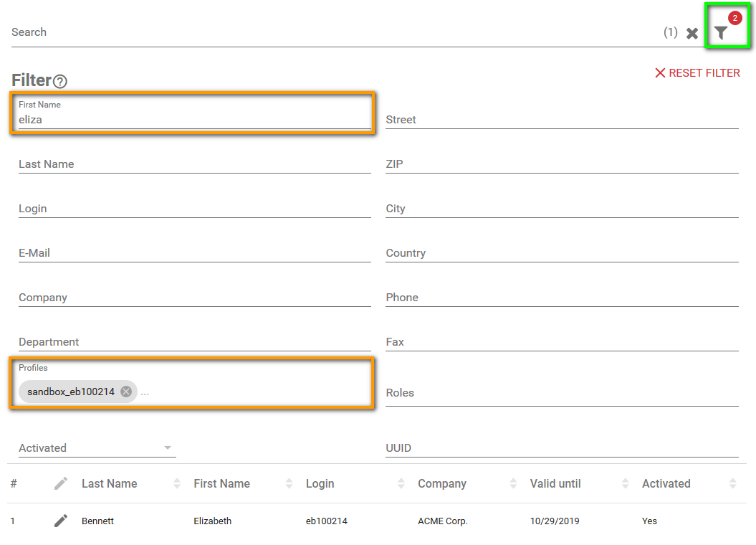The image size is (756, 545).
Task: Click the Reset Filter button
Action: (697, 73)
